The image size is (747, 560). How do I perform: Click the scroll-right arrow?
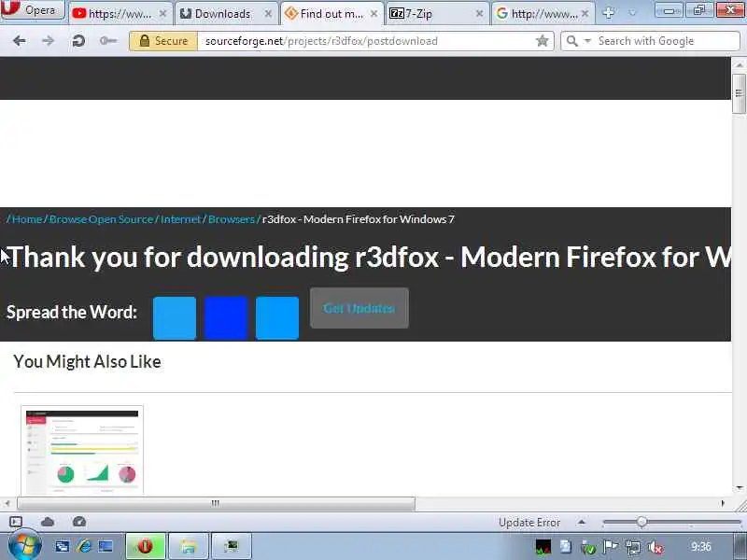[x=723, y=503]
